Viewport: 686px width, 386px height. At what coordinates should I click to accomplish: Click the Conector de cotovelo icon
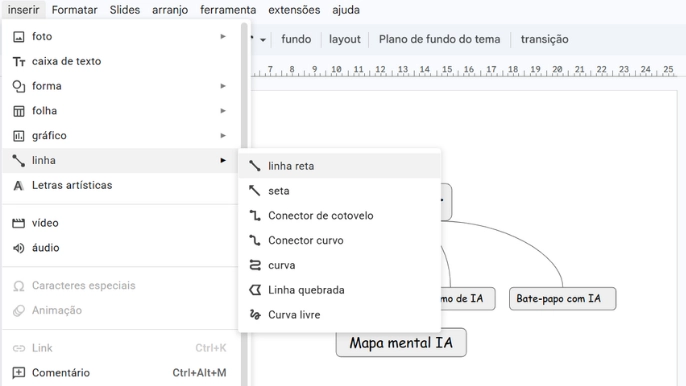point(255,215)
